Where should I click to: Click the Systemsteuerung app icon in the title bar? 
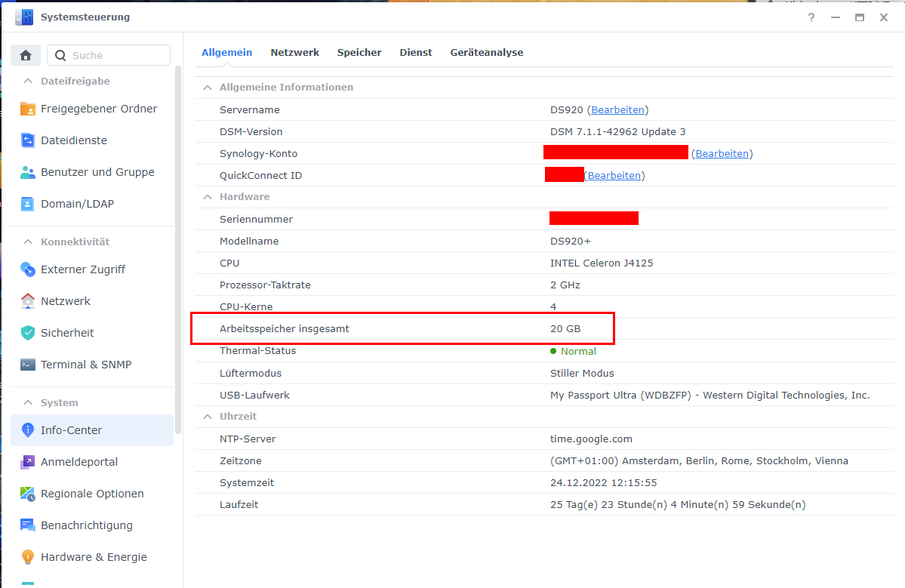pos(24,17)
